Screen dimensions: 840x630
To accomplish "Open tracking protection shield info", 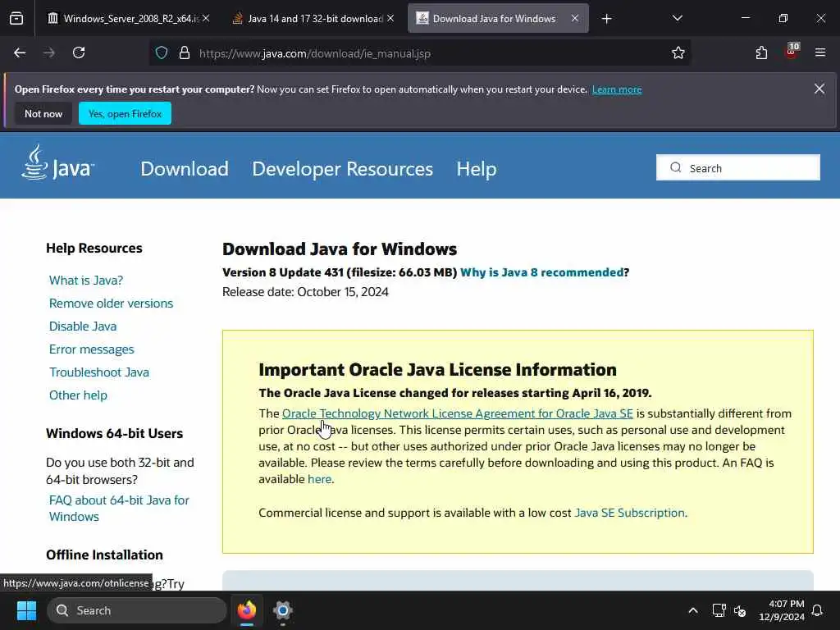I will click(162, 53).
